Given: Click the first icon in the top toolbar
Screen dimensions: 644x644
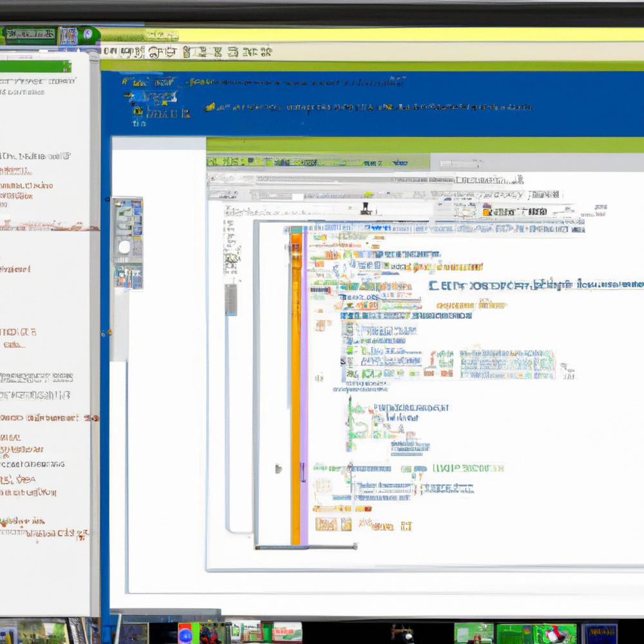Looking at the screenshot, I should 109,52.
